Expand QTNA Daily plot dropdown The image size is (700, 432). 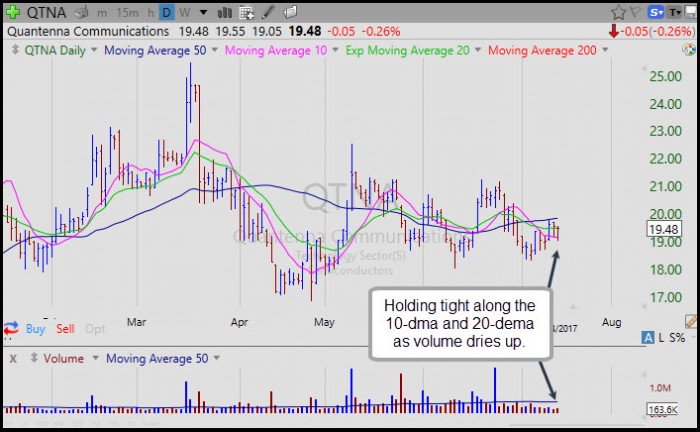pyautogui.click(x=94, y=50)
